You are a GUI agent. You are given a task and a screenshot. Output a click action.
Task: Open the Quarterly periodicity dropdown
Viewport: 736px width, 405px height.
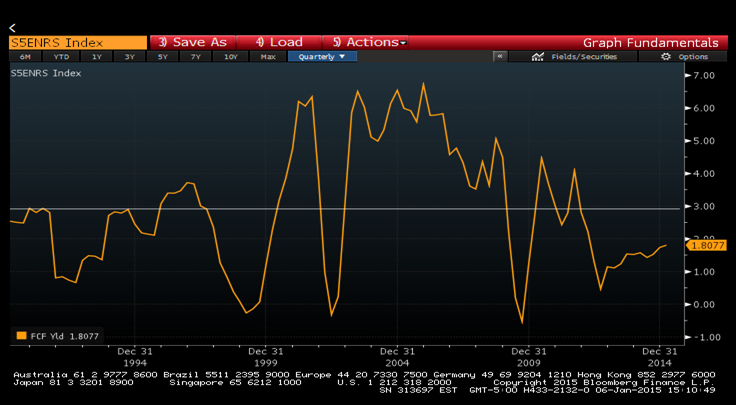pyautogui.click(x=322, y=57)
